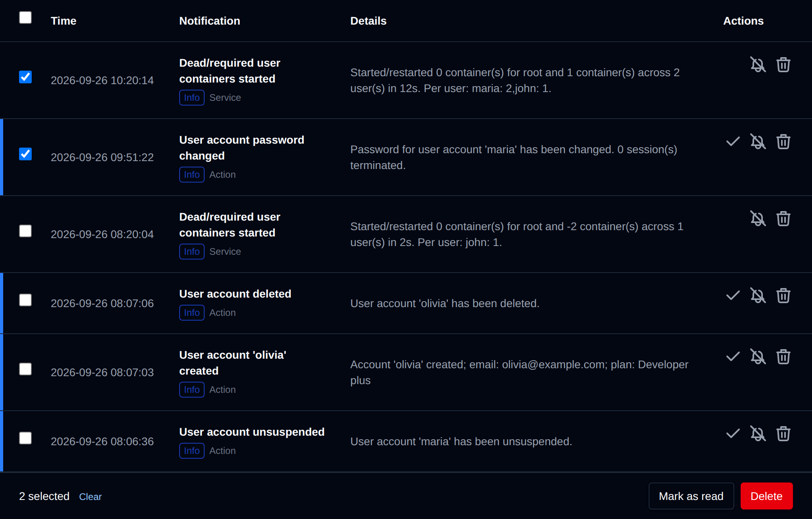Click the Info badge on password changed row
812x519 pixels.
pyautogui.click(x=192, y=175)
